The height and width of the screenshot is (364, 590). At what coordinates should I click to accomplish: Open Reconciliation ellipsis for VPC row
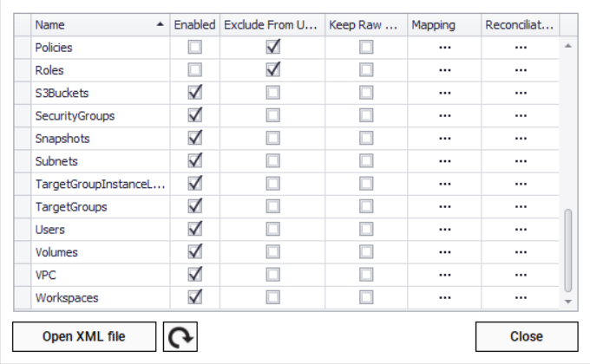point(520,275)
